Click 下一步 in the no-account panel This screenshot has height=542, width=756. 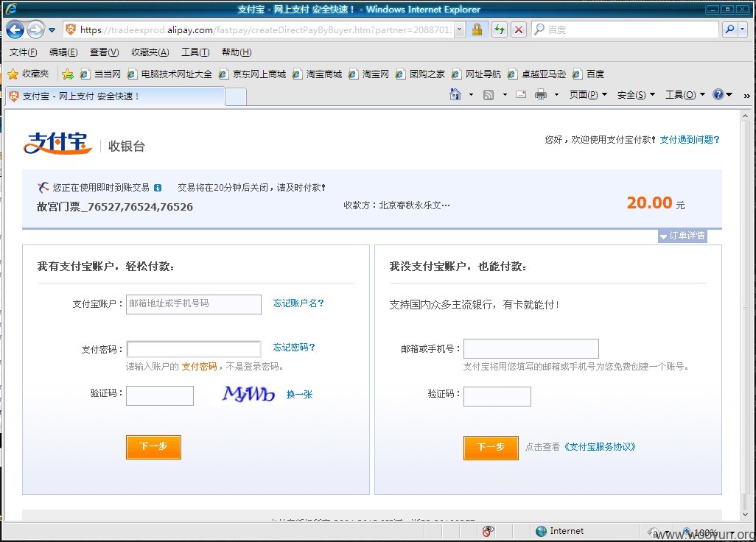(491, 448)
